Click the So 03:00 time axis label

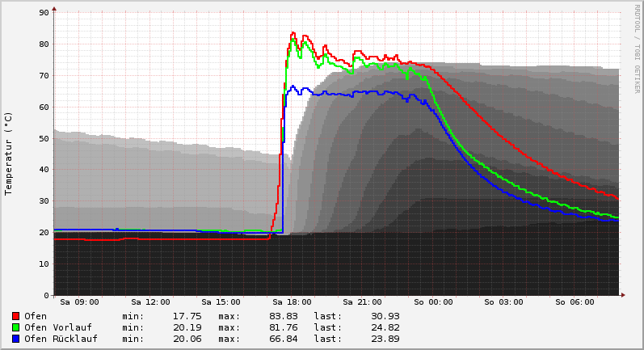[x=503, y=302]
